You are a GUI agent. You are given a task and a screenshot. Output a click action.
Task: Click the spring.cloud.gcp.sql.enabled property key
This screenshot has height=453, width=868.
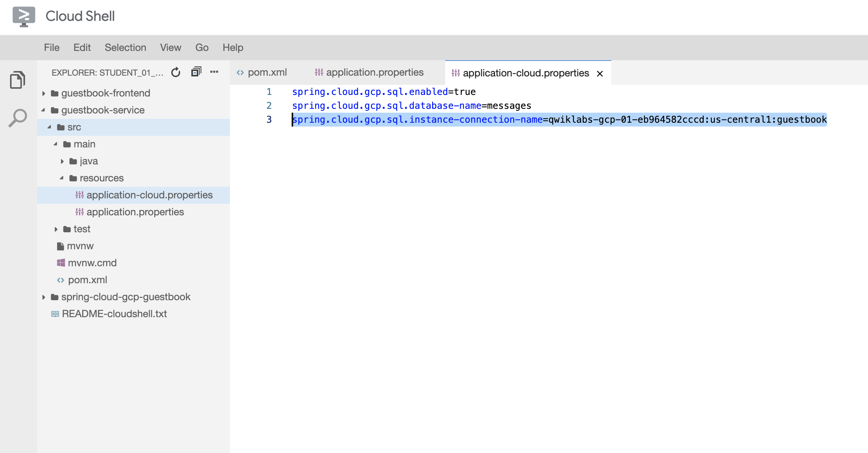(x=370, y=92)
